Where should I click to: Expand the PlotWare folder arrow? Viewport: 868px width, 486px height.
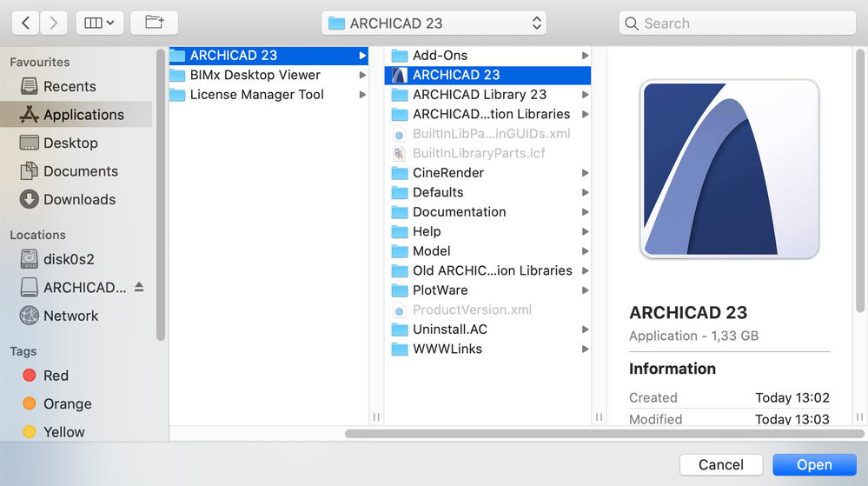585,290
